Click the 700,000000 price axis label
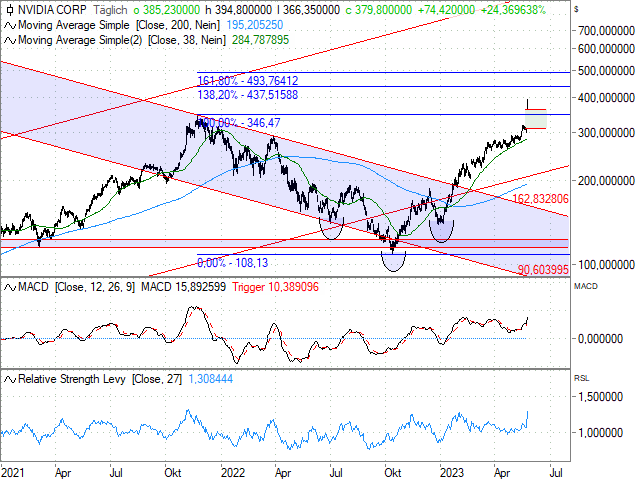Viewport: 640px width, 480px height. [x=606, y=31]
